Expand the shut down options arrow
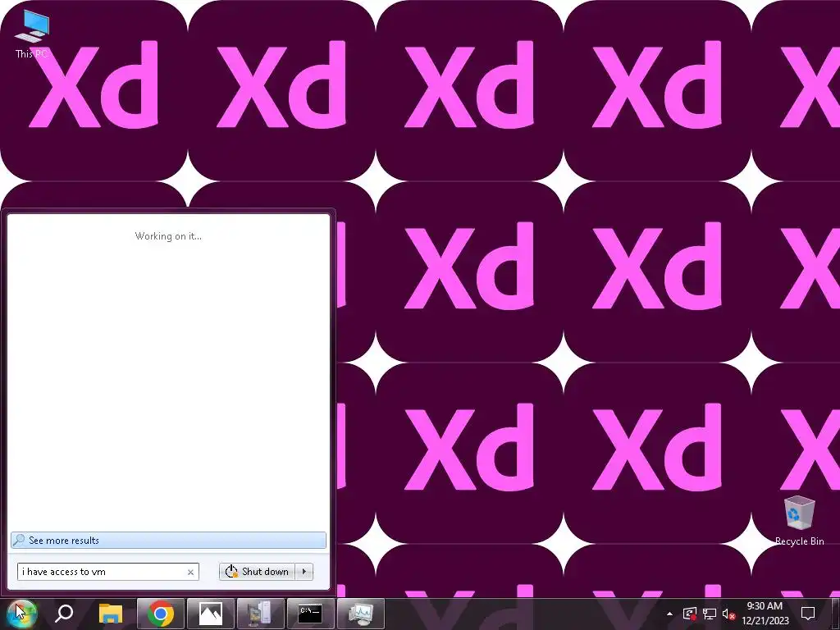 click(x=304, y=572)
